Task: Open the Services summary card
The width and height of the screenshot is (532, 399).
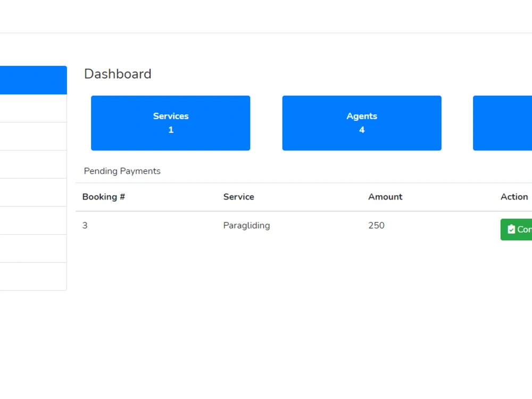Action: tap(170, 123)
